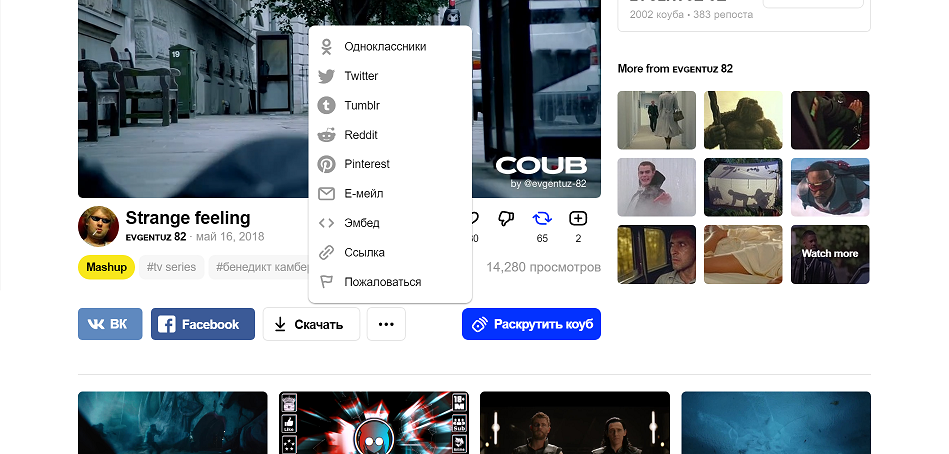The image size is (949, 454).
Task: Open the #tv series hashtag
Action: click(172, 267)
